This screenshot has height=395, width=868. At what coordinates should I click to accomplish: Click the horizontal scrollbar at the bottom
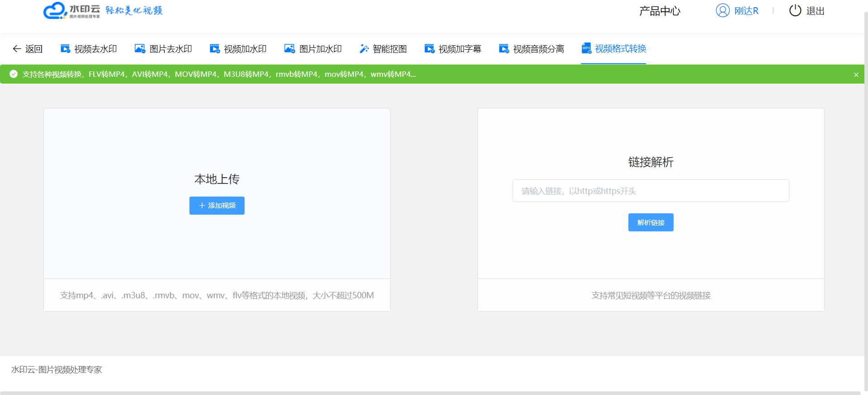[429, 393]
